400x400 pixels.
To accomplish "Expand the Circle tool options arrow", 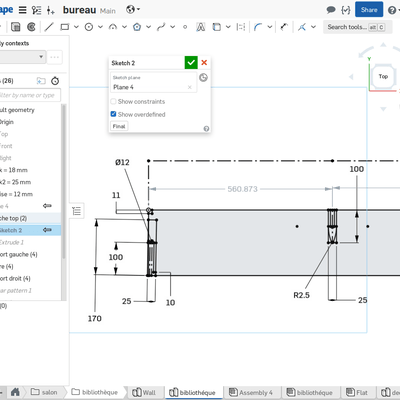I will [100, 27].
